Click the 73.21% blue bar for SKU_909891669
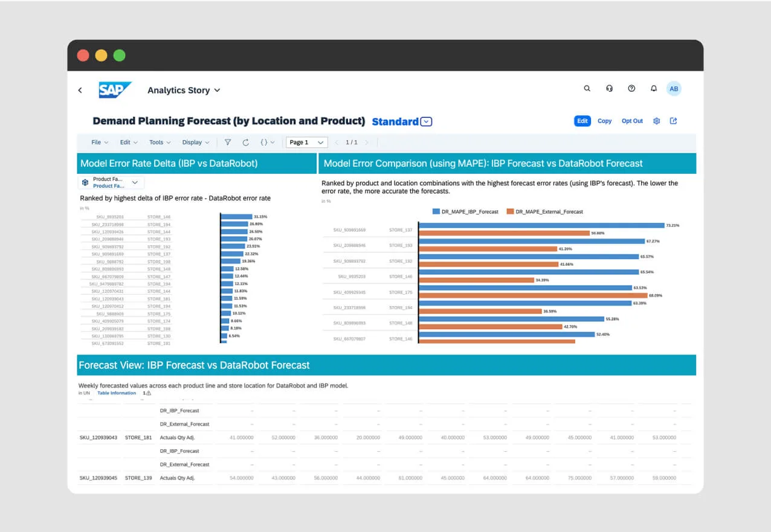The height and width of the screenshot is (532, 771). [541, 225]
